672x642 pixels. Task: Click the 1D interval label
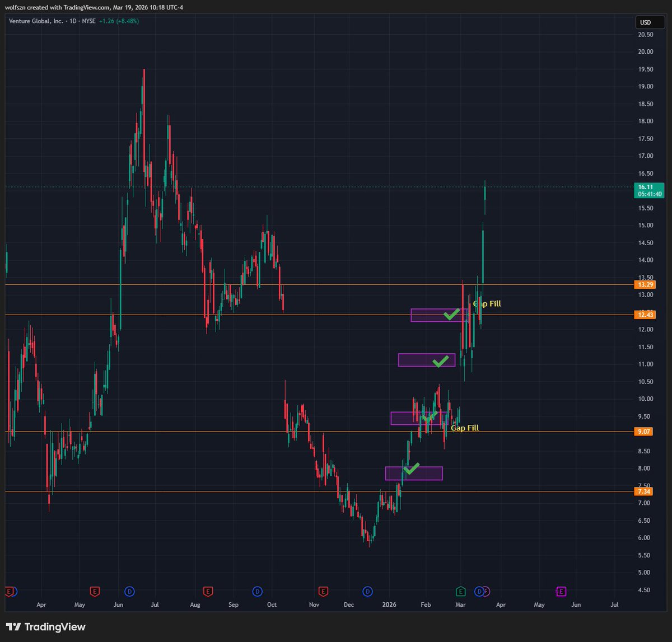[72, 21]
